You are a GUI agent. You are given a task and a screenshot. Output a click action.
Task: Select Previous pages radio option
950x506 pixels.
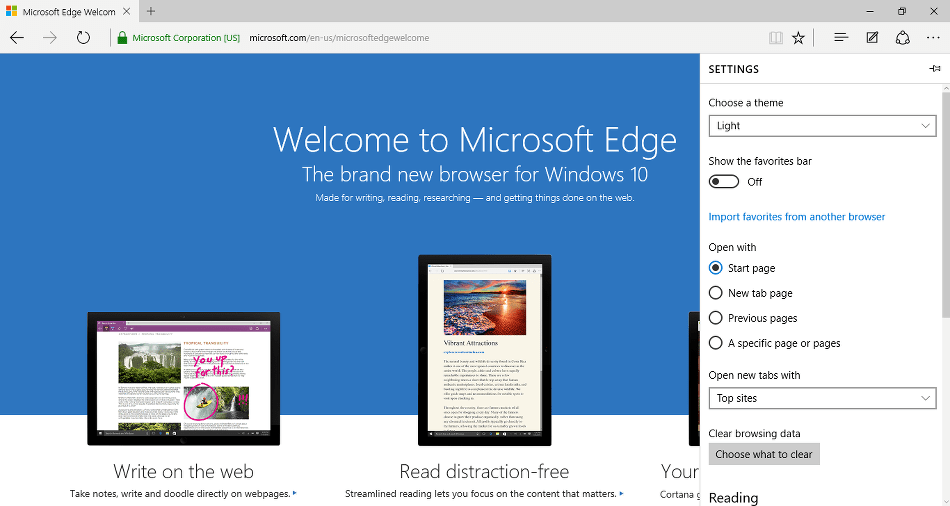pos(715,318)
